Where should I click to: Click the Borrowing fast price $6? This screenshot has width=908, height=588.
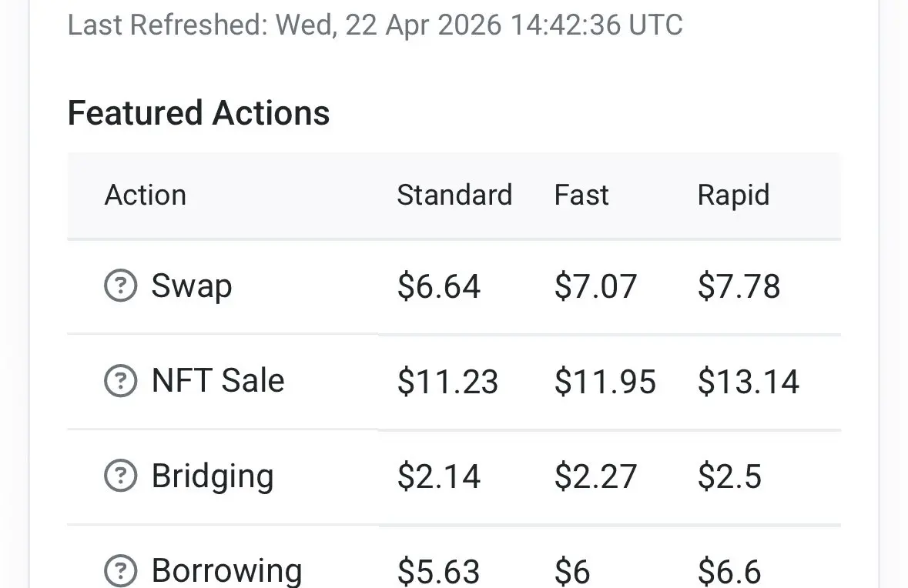click(x=572, y=572)
